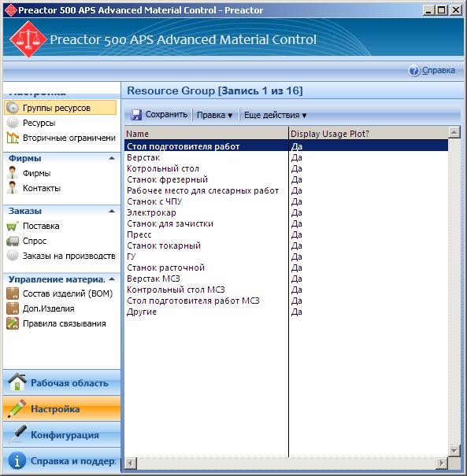Open Состав изделий (BOM) entry
The width and height of the screenshot is (467, 476).
click(68, 293)
